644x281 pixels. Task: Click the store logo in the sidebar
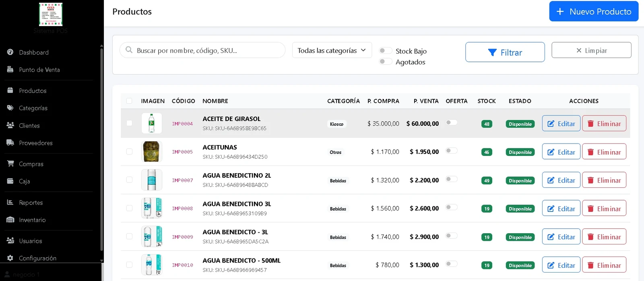click(51, 14)
